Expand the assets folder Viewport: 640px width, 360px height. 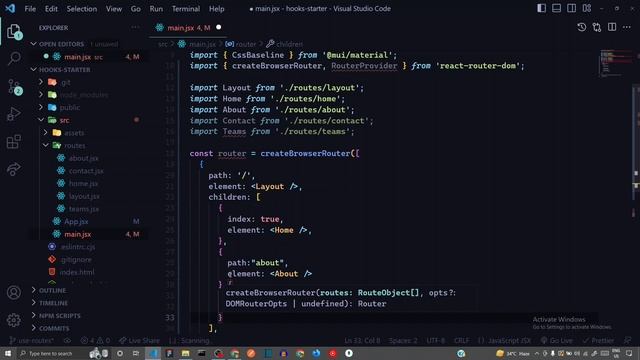pos(74,133)
